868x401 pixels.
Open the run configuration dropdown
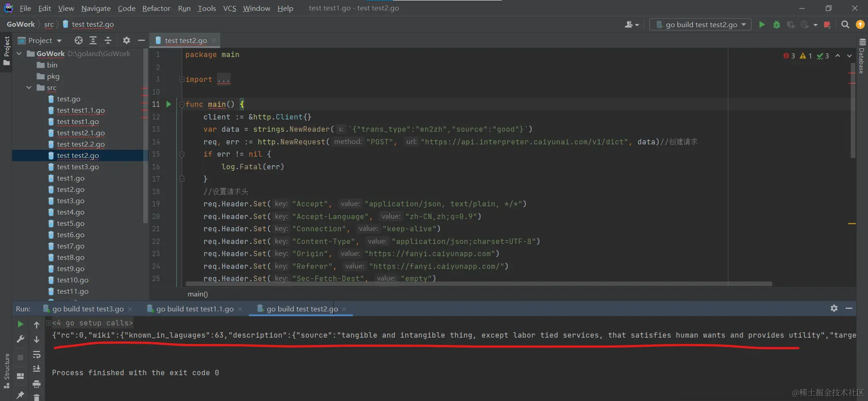tap(700, 24)
